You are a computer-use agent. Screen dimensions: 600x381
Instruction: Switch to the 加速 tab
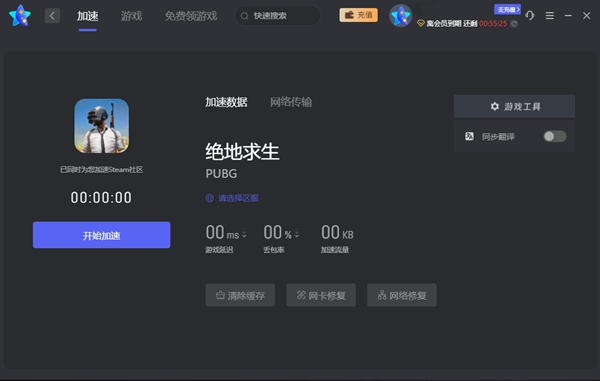pyautogui.click(x=88, y=16)
